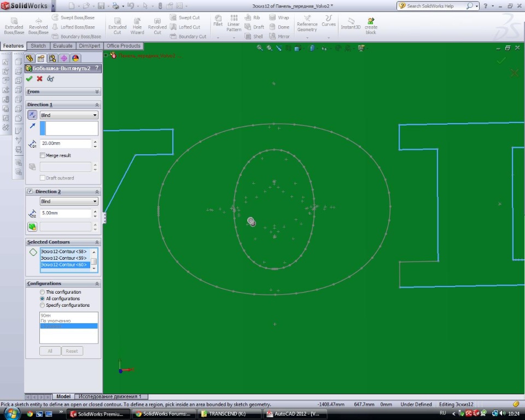Viewport: 525px width, 420px height.
Task: Switch to the Sketch tab
Action: (x=38, y=46)
